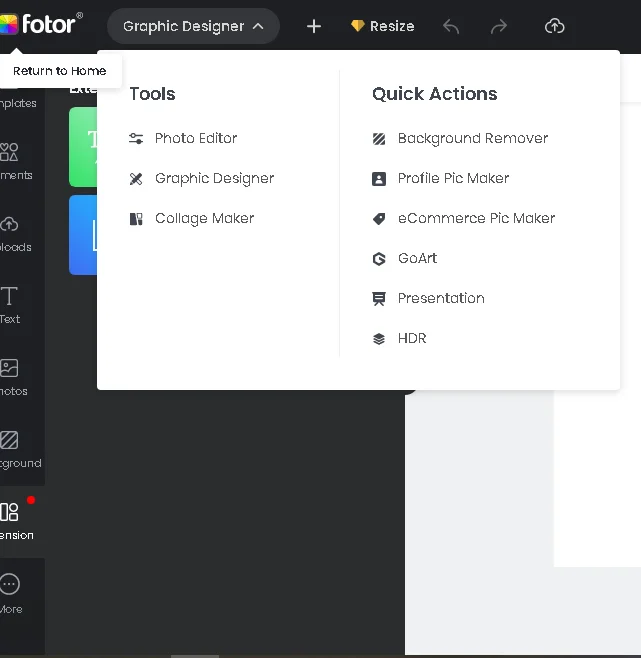Open Uploads panel in sidebar
Viewport: 641px width, 658px height.
16,234
